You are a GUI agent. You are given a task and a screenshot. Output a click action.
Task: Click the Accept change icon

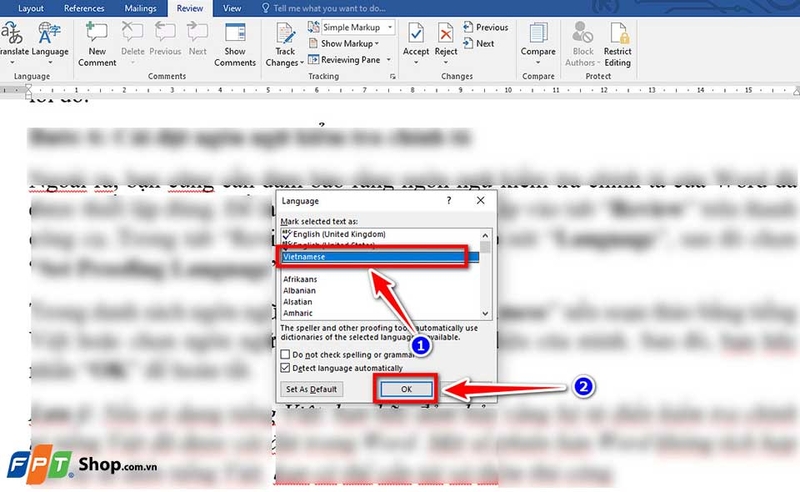click(416, 34)
